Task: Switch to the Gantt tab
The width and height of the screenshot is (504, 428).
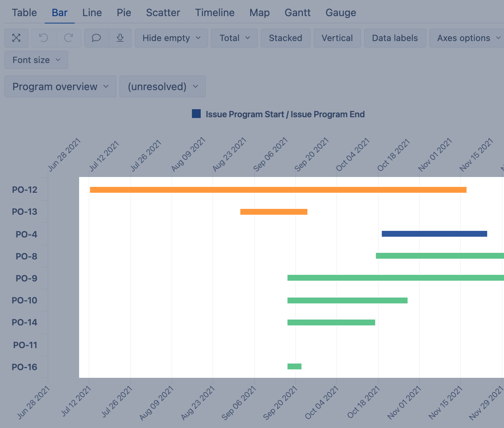Action: 297,13
